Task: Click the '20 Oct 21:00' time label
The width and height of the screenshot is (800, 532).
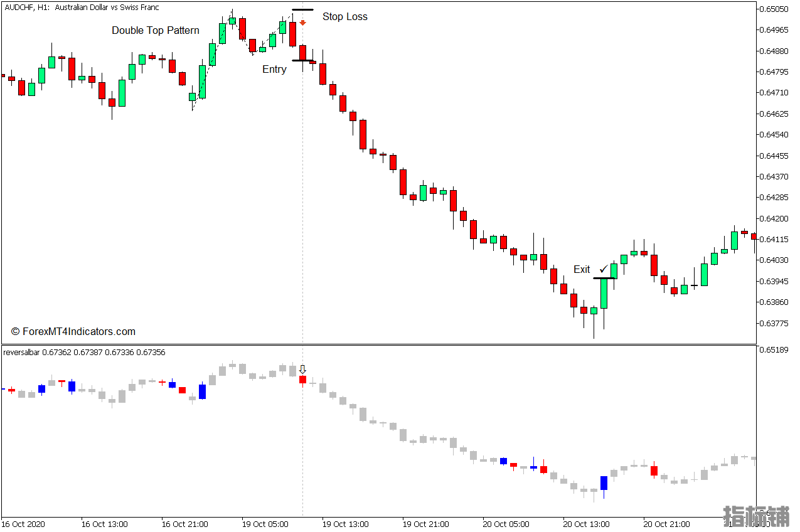Action: coord(666,524)
